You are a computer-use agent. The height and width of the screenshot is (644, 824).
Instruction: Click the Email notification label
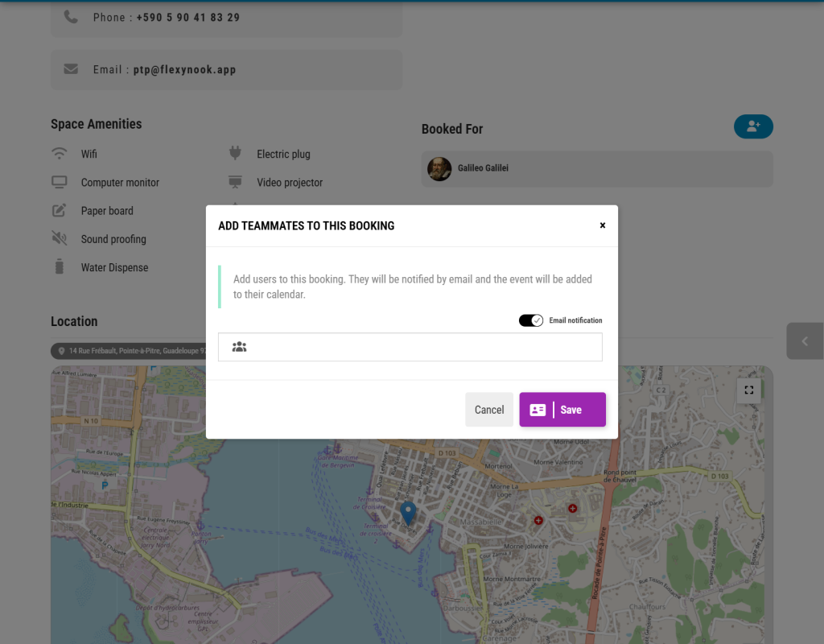(575, 320)
